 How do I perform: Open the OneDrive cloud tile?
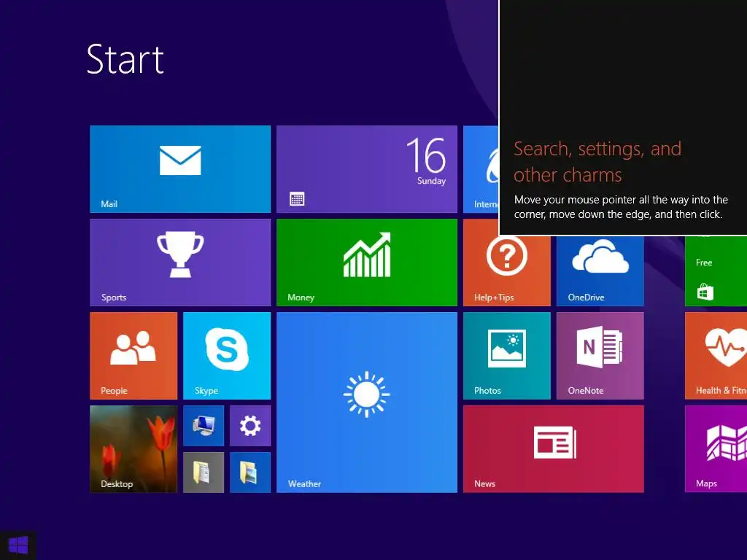(x=600, y=271)
